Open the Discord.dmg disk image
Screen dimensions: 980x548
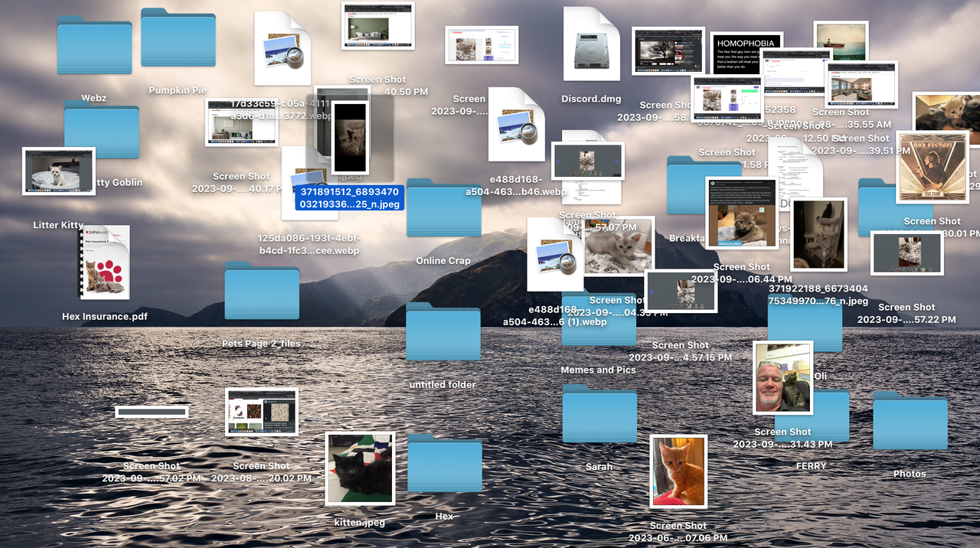[591, 44]
